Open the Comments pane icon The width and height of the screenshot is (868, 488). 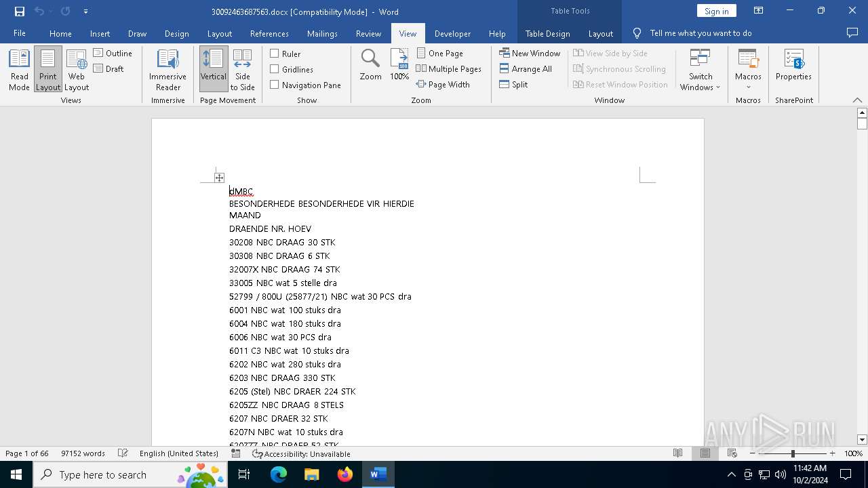(x=852, y=33)
